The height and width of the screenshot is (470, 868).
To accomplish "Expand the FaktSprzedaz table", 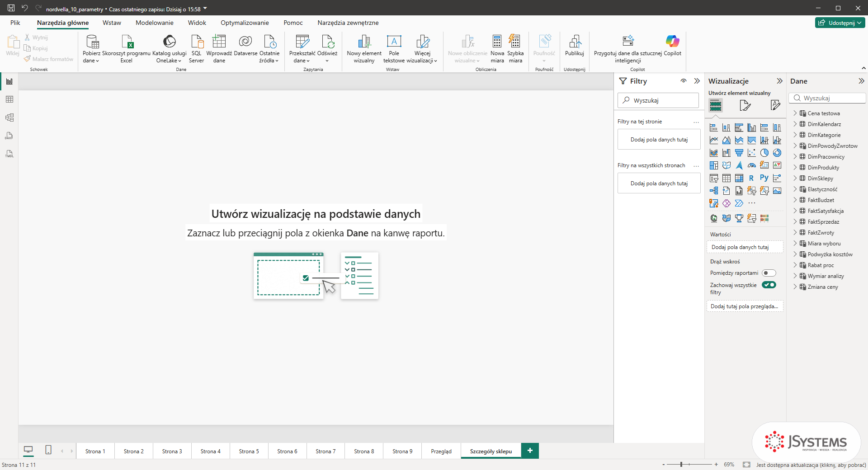I will [x=795, y=221].
